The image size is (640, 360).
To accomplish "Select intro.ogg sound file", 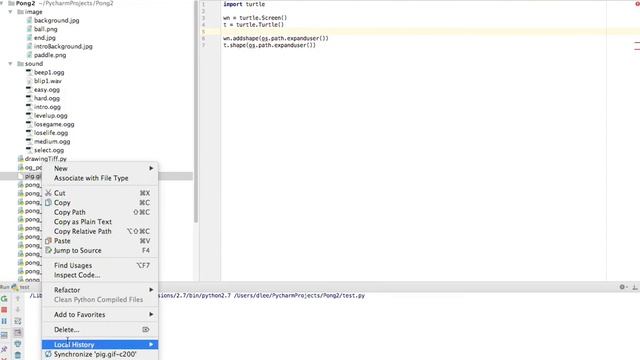I will pos(47,107).
